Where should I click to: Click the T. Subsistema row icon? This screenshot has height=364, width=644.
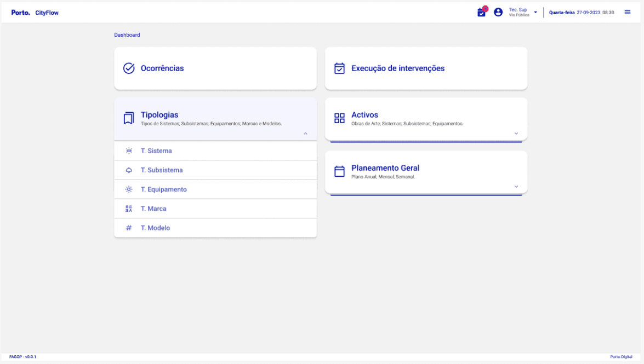coord(129,170)
